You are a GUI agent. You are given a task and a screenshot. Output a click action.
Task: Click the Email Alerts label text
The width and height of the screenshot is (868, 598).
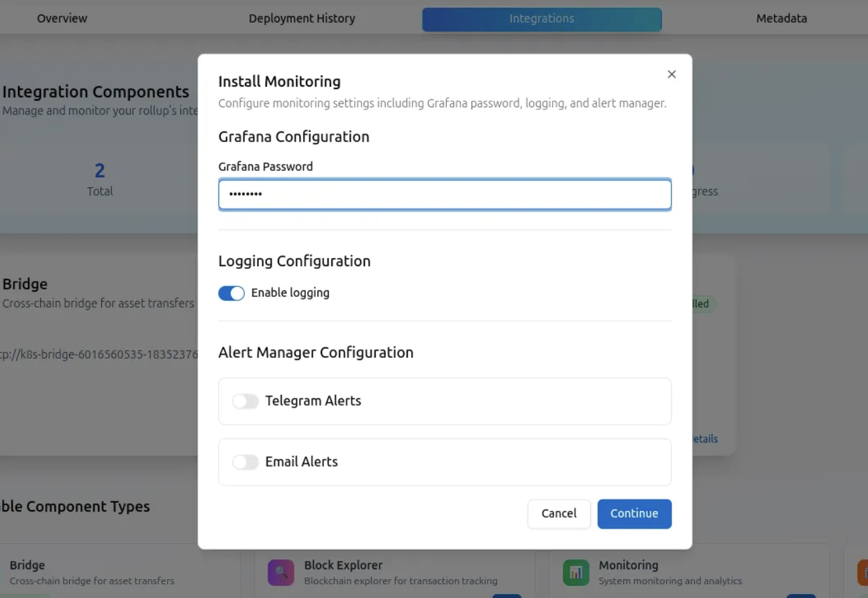click(302, 462)
